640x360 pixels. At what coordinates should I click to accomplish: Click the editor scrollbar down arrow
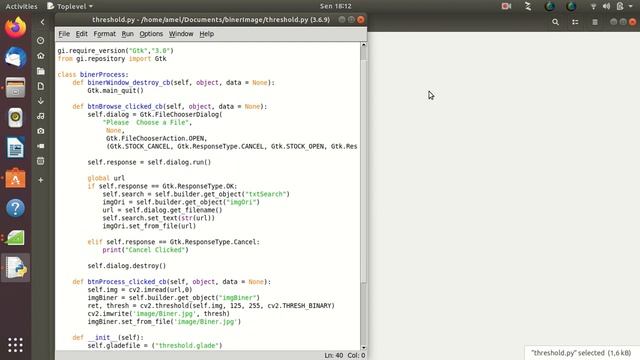click(x=363, y=347)
